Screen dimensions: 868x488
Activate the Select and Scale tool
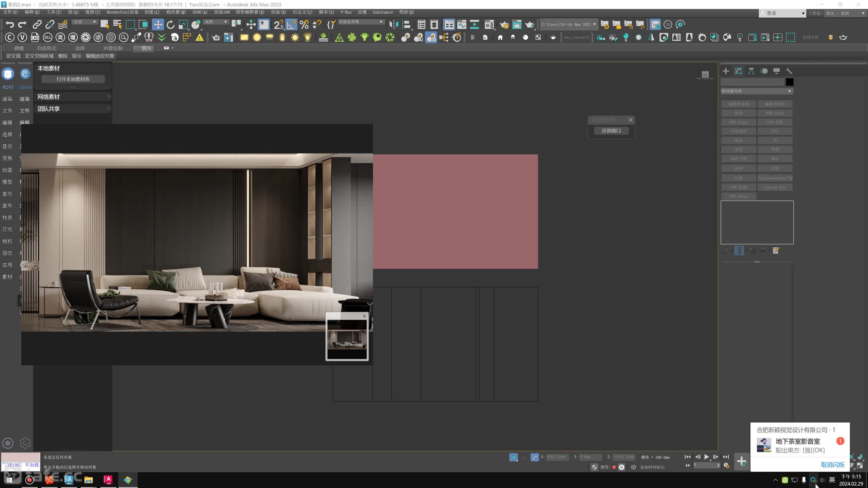coord(183,24)
